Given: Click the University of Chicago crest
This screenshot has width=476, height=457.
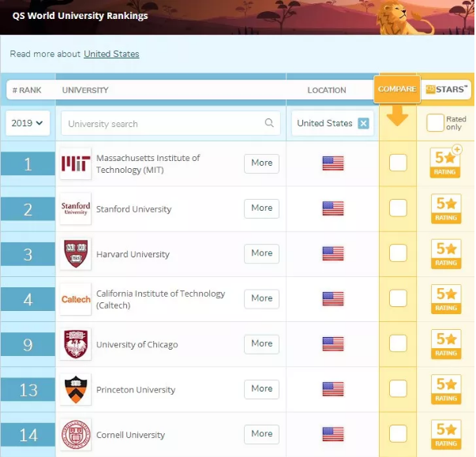Looking at the screenshot, I should pyautogui.click(x=76, y=344).
